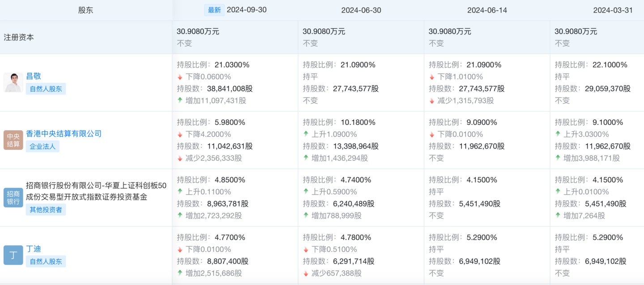The width and height of the screenshot is (644, 285).
Task: Select the 2024-03-31 date column header
Action: coord(613,10)
